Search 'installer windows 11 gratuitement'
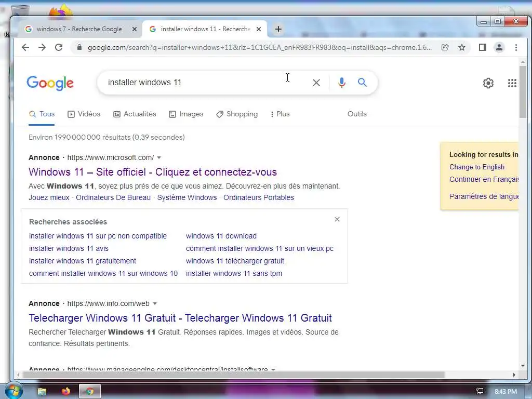The width and height of the screenshot is (532, 399). point(83,261)
